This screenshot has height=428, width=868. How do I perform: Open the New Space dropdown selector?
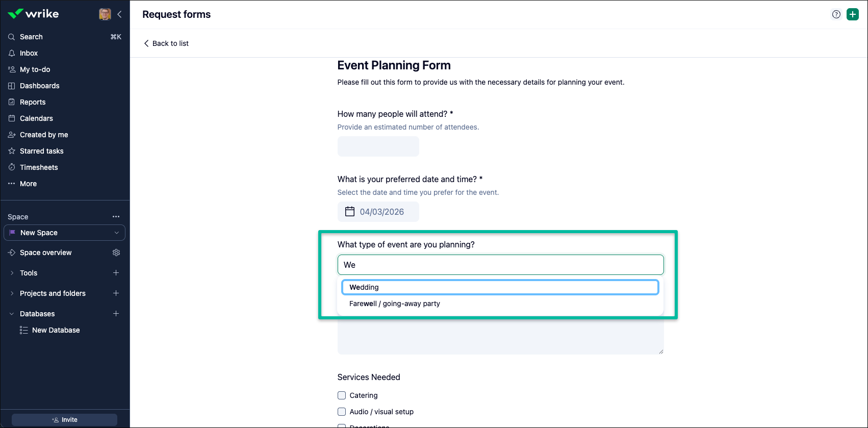pos(64,233)
